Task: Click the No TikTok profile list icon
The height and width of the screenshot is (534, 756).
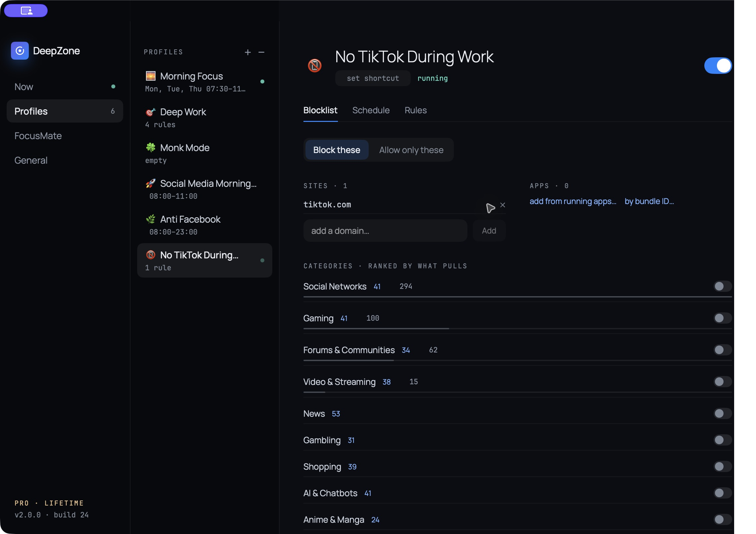Action: pos(151,255)
